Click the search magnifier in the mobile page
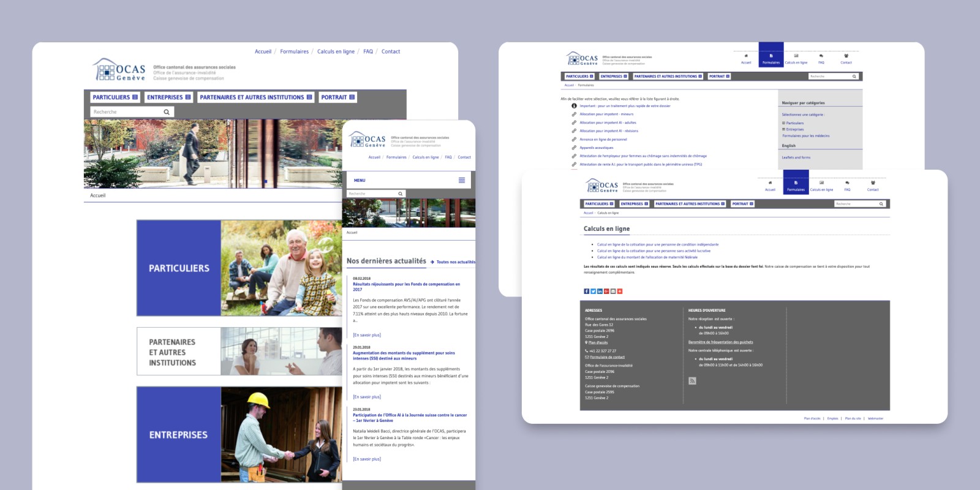The height and width of the screenshot is (490, 980). point(401,194)
